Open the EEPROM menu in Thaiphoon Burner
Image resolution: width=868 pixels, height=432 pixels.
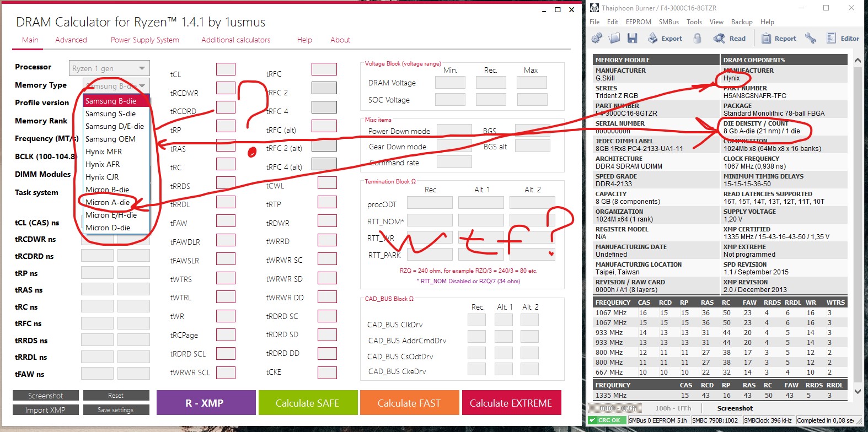pyautogui.click(x=639, y=22)
